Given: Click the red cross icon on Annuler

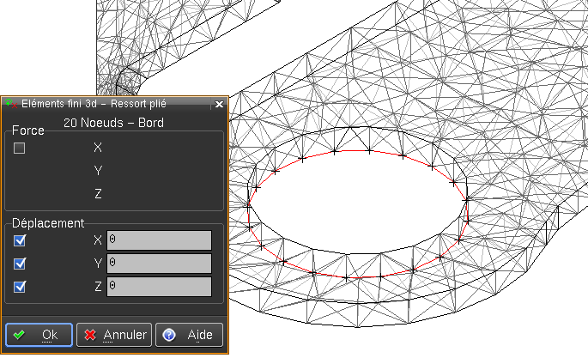Looking at the screenshot, I should pyautogui.click(x=90, y=335).
